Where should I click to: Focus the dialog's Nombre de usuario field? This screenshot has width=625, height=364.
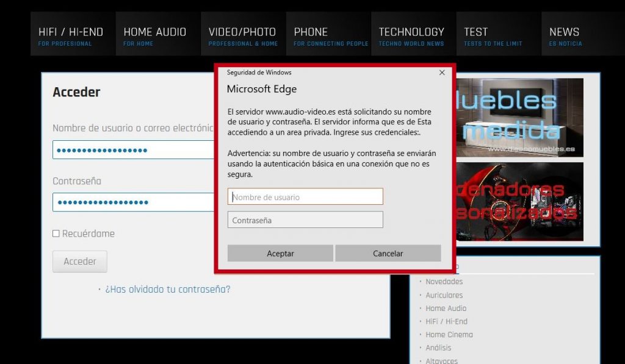(305, 197)
